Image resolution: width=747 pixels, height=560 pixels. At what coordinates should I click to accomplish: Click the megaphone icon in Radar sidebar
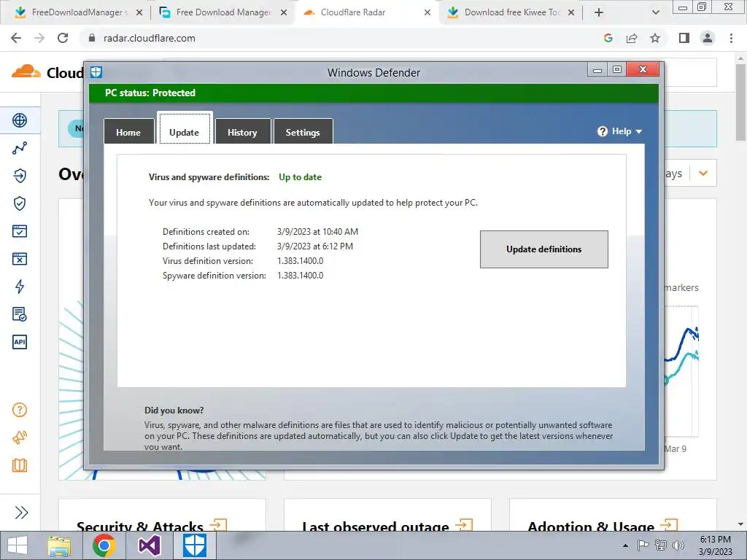click(20, 437)
